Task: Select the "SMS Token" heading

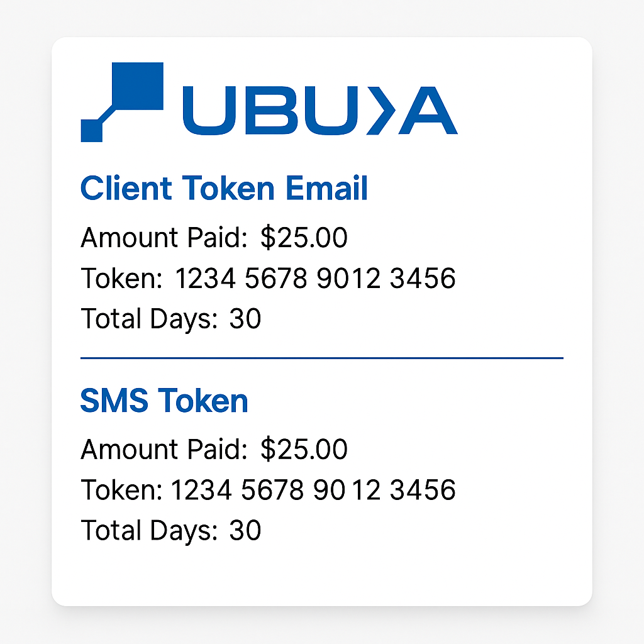Action: click(164, 401)
